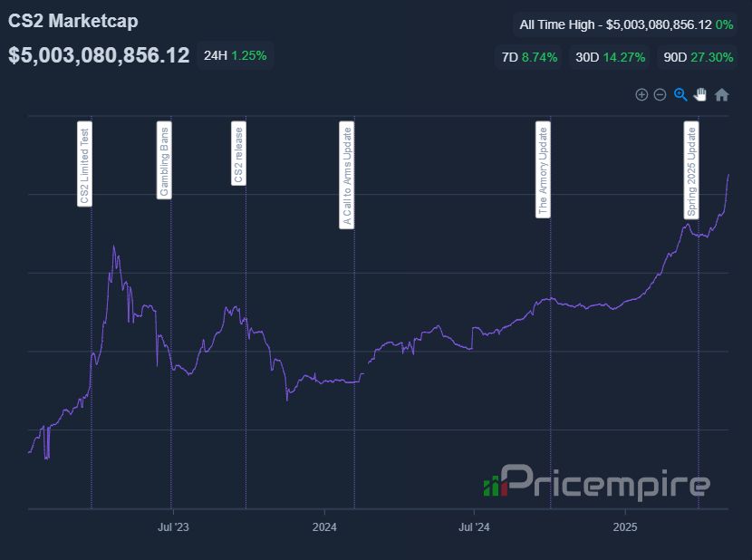The image size is (752, 560).
Task: Click the Gambling Bans annotation label
Action: point(164,160)
